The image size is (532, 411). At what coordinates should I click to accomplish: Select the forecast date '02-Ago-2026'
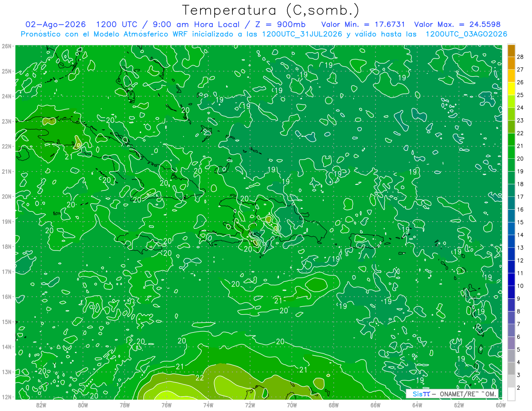56,24
